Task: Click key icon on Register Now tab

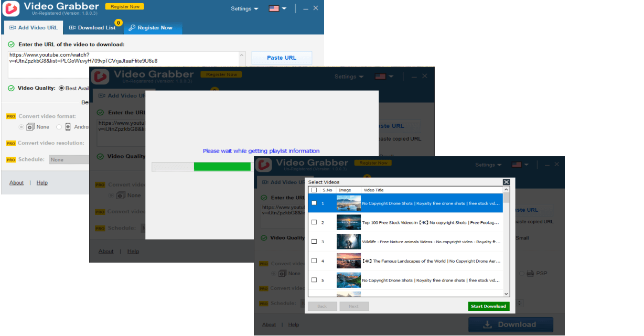Action: pyautogui.click(x=132, y=28)
